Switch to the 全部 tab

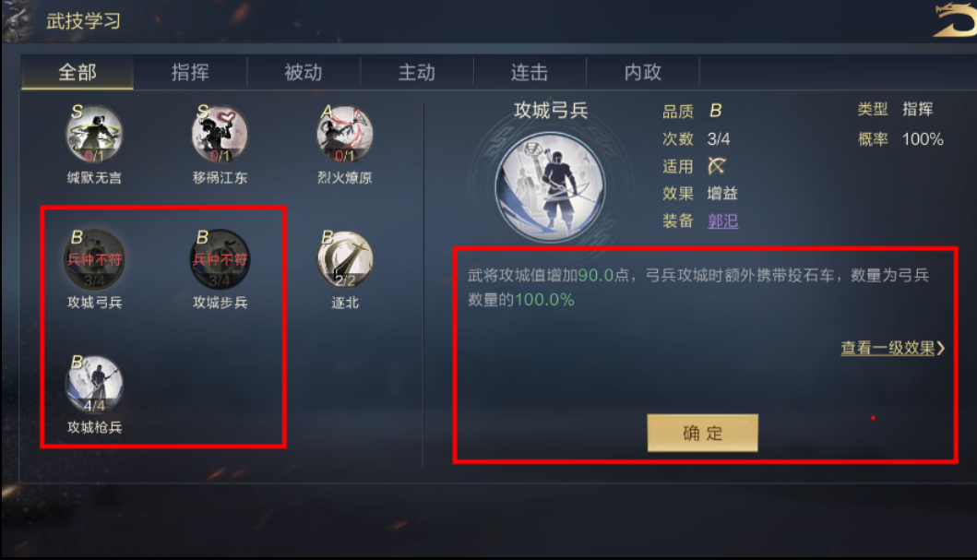coord(77,72)
